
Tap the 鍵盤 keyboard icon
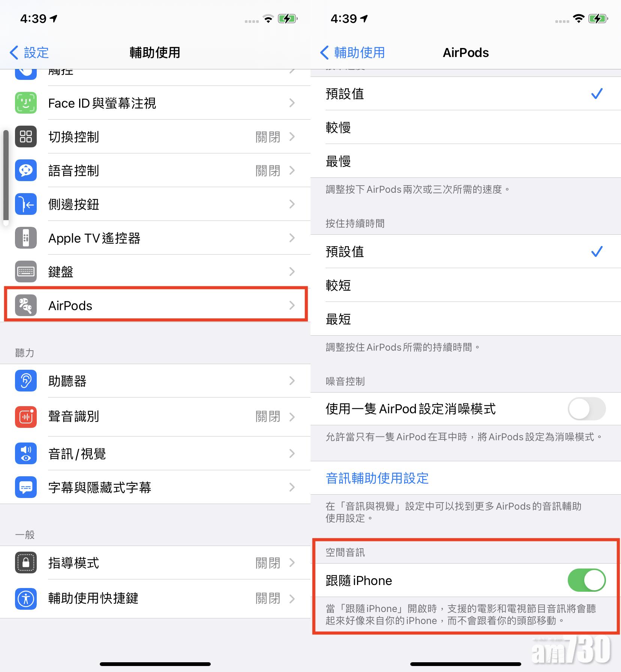tap(26, 271)
